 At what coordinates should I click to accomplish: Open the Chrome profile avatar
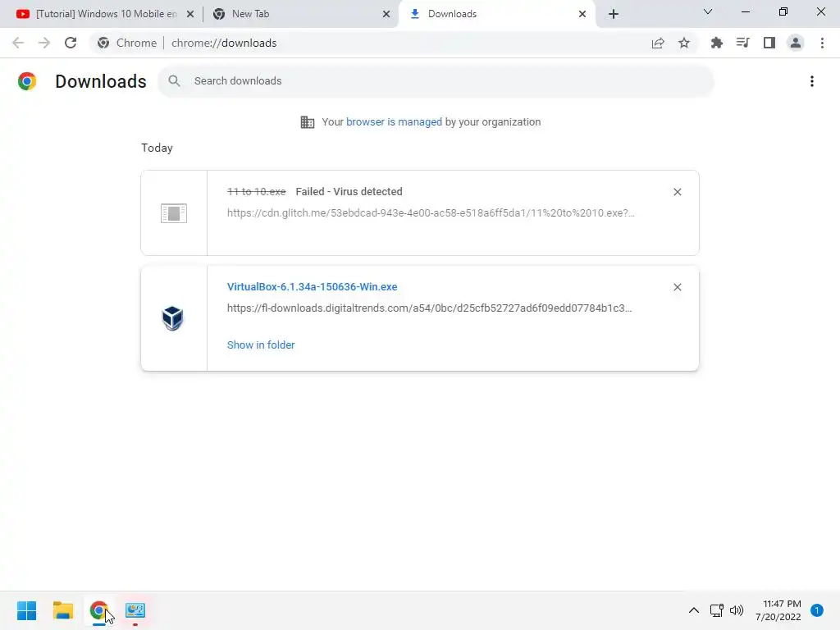(796, 43)
